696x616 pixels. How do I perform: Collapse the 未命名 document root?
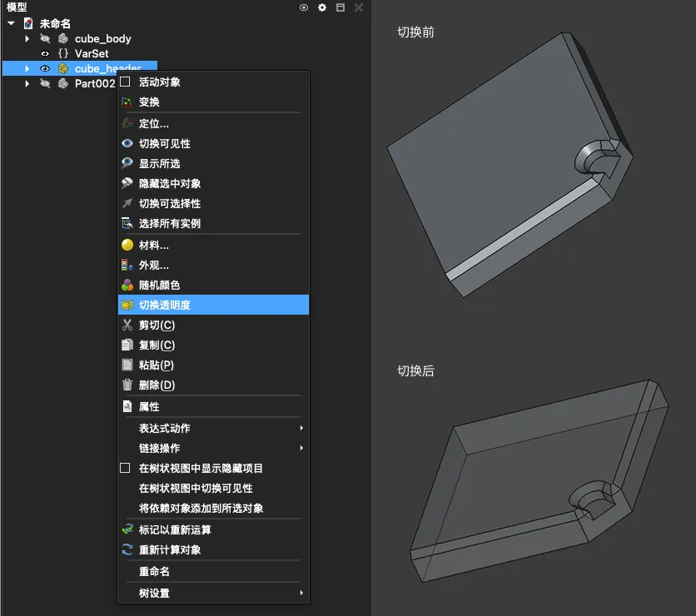click(11, 23)
